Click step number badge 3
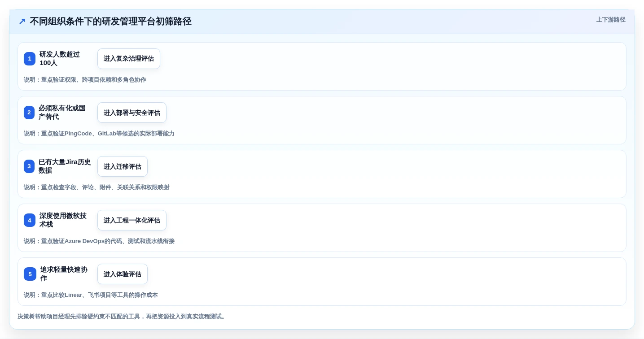This screenshot has width=644, height=339. point(29,166)
